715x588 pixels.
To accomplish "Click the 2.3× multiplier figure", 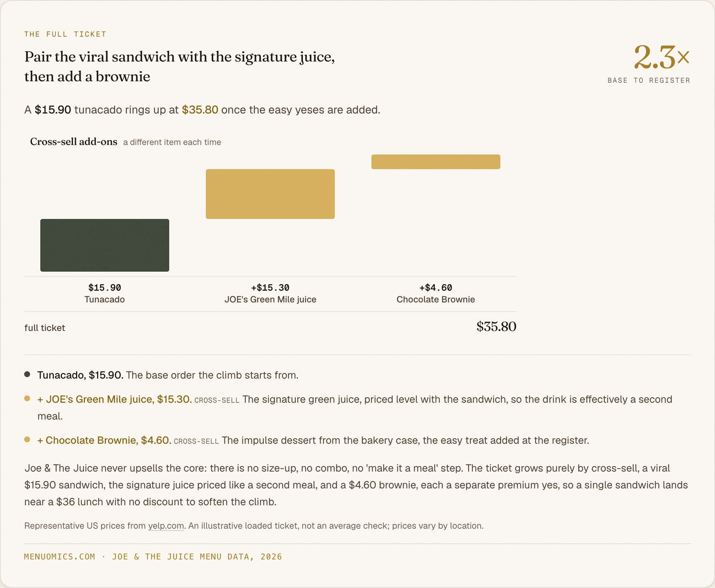I will pos(662,57).
